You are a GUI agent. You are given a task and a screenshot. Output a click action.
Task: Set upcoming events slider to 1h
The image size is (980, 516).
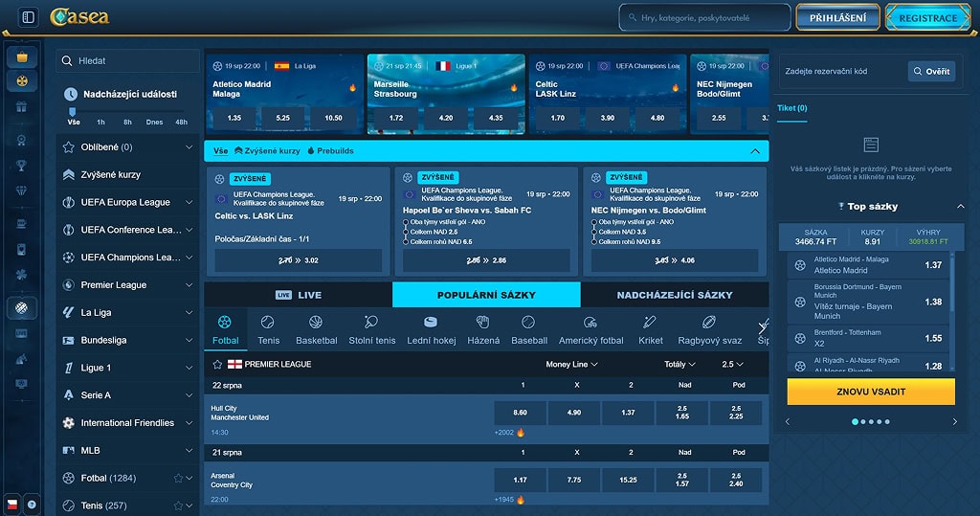point(100,122)
